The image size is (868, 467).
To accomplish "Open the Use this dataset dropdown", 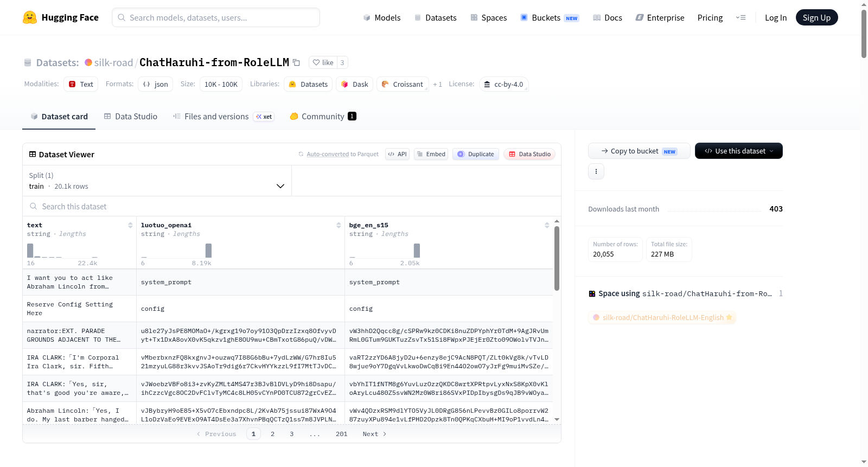I will click(739, 151).
